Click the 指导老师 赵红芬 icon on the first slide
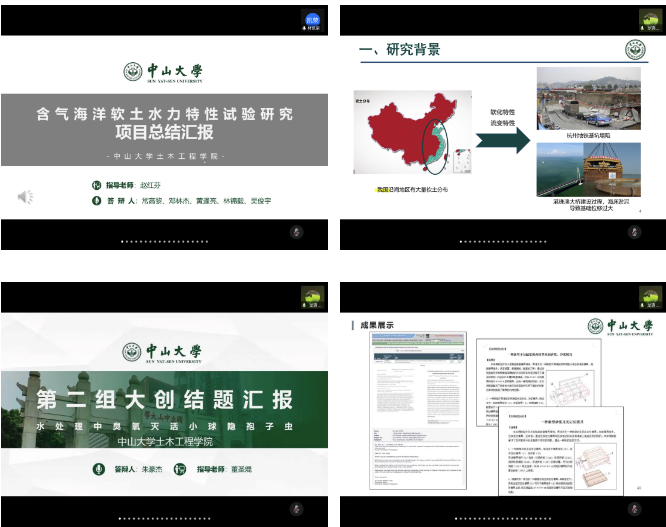Screen dimensions: 666x527 tap(97, 185)
